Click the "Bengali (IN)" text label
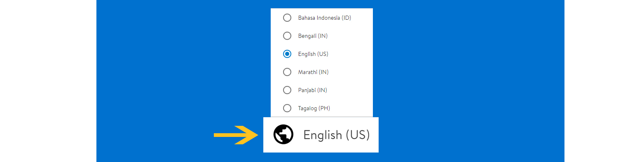Viewport: 644px width, 162px height. 313,36
